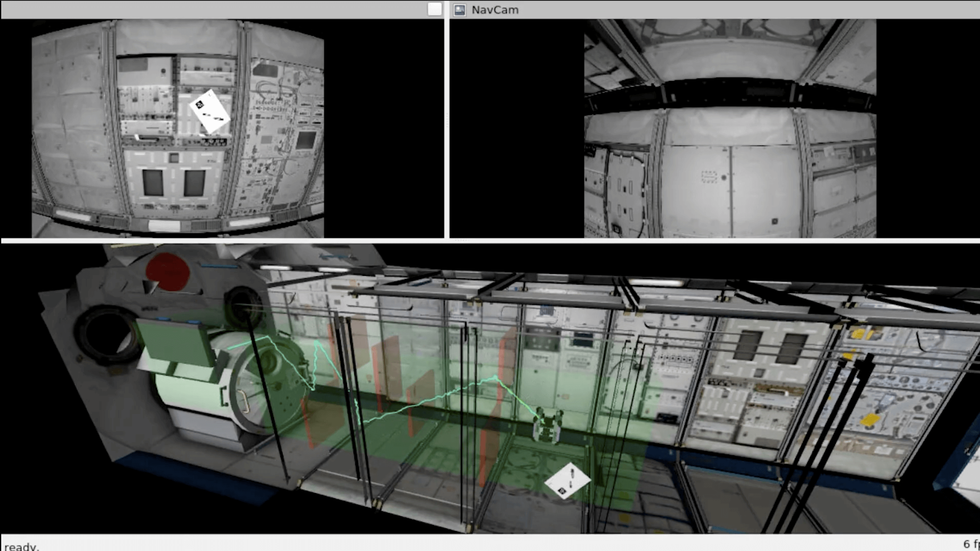Click the NavCam panel image icon
The height and width of the screenshot is (551, 980).
(x=459, y=10)
